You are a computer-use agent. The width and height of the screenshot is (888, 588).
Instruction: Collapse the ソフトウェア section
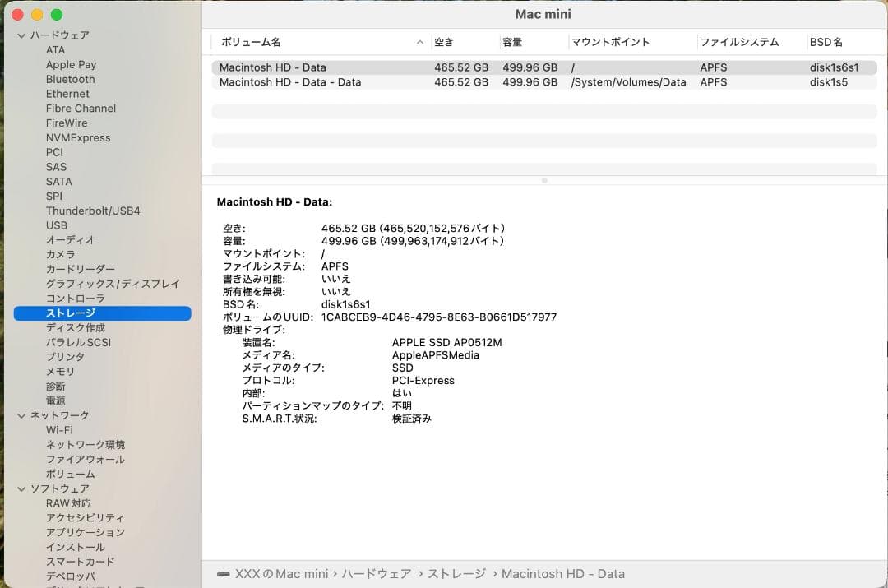pos(21,488)
